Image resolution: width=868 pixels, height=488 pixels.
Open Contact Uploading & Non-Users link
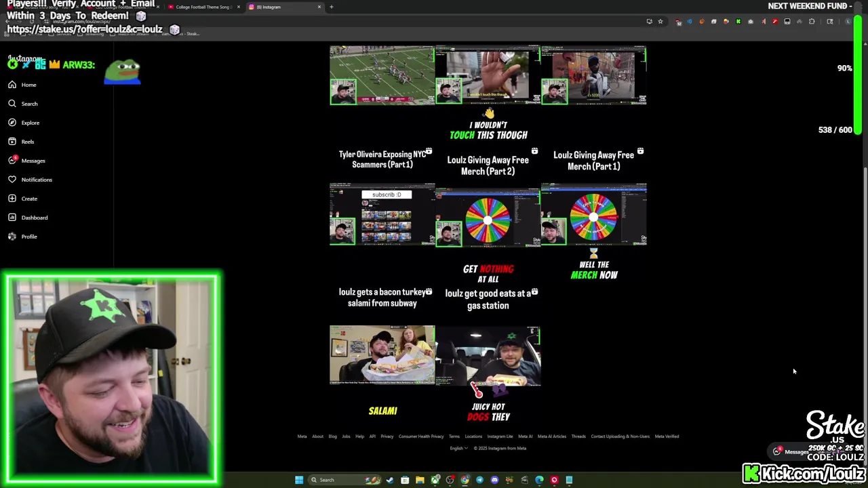coord(620,436)
